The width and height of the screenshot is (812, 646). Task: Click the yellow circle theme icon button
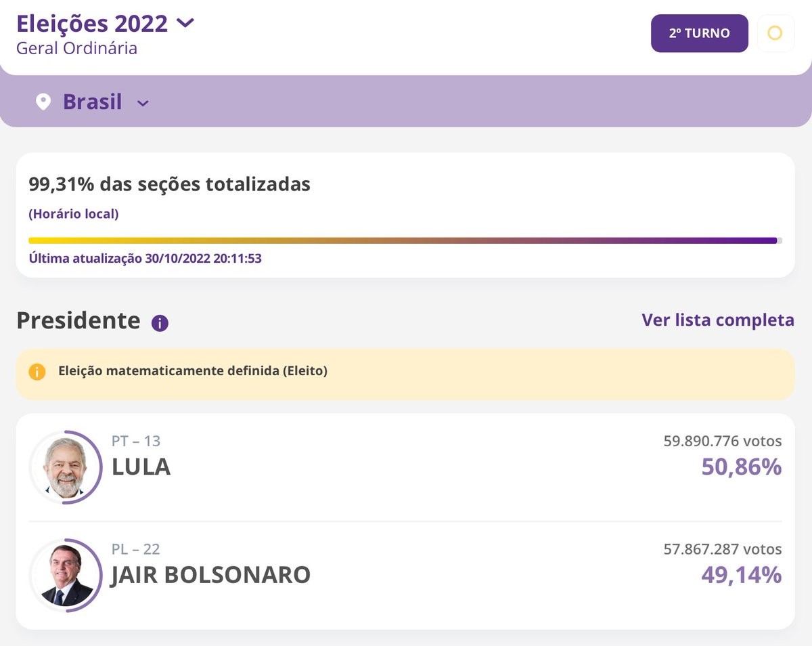[775, 33]
